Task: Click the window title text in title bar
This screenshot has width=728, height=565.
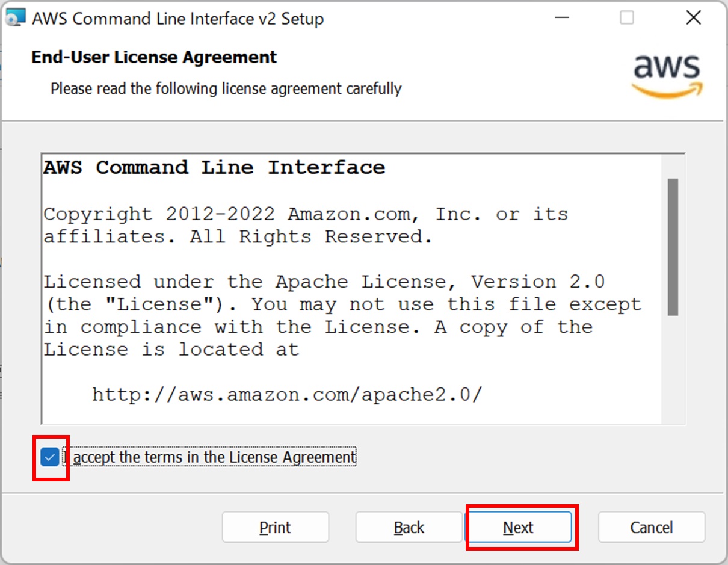Action: coord(178,19)
